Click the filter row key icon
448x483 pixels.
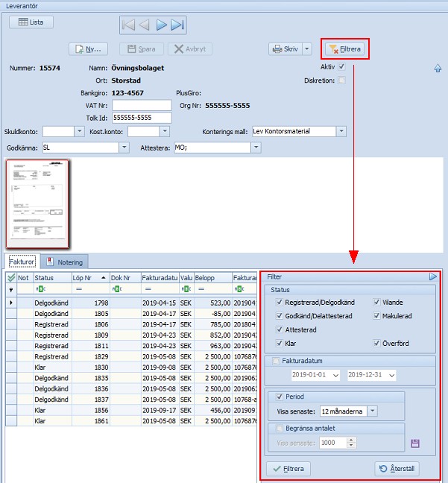coord(11,289)
